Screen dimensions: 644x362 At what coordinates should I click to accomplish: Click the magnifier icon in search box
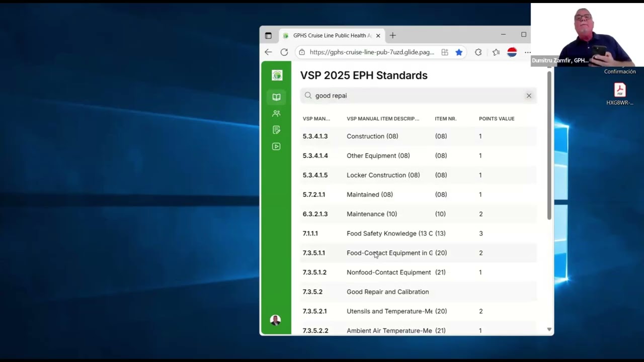coord(308,96)
